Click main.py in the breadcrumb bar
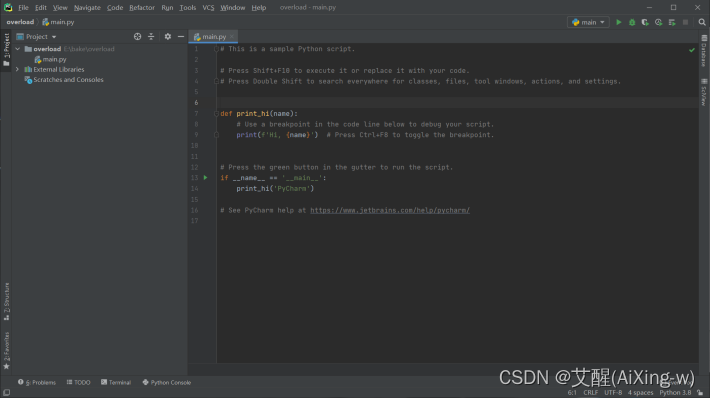 58,22
